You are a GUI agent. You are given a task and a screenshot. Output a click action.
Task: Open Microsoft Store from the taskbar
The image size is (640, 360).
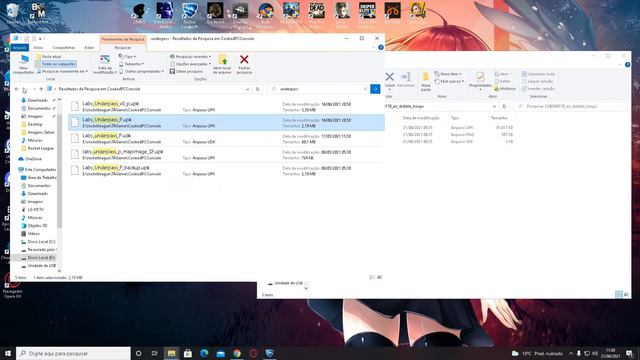[x=188, y=353]
